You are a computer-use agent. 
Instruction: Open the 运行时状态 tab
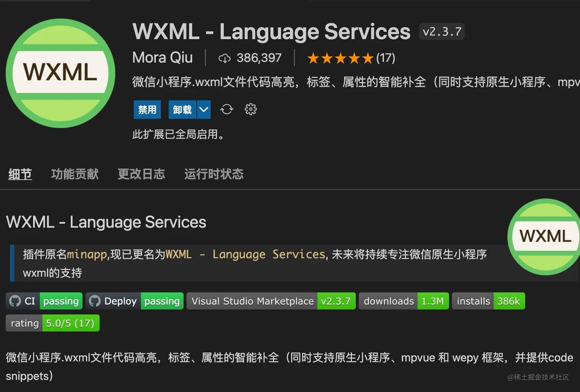tap(214, 174)
